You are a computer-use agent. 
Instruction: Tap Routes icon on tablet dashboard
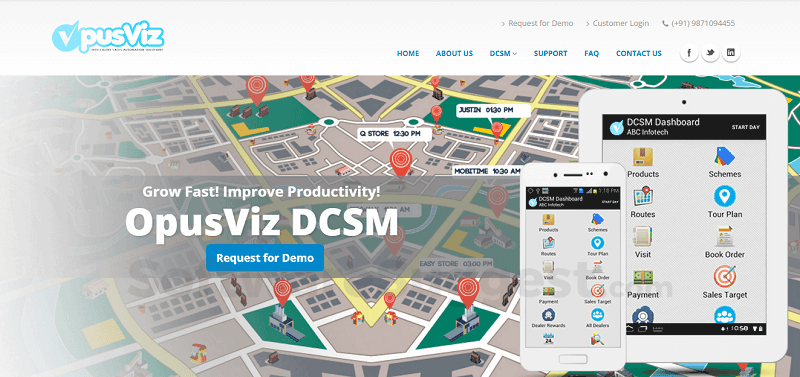643,197
